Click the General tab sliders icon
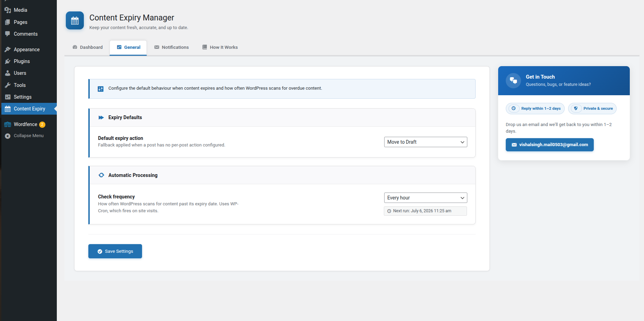644x321 pixels. coord(119,47)
